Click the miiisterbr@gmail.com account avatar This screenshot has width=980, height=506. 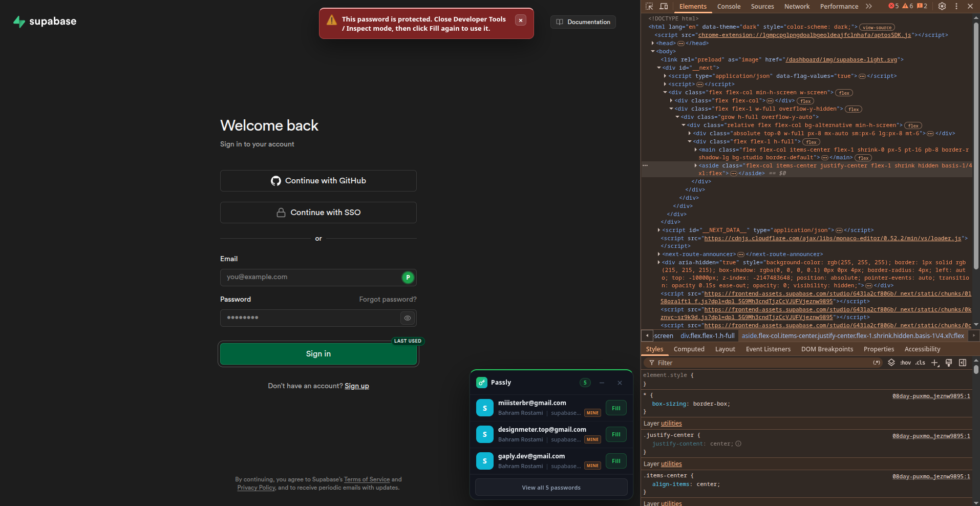pos(485,408)
